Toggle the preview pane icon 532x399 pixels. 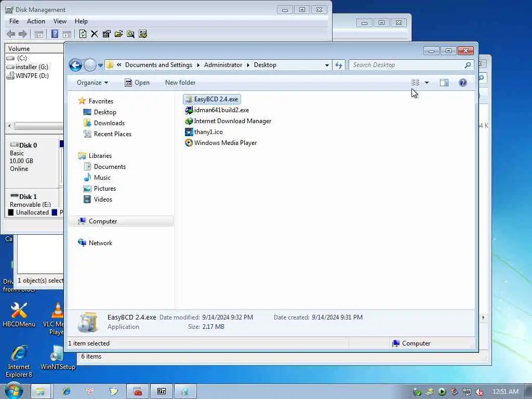[444, 83]
